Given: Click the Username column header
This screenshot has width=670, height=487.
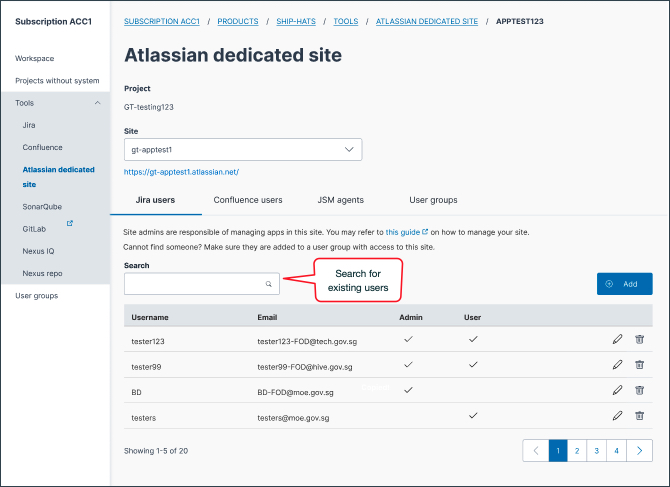Looking at the screenshot, I should [x=150, y=317].
